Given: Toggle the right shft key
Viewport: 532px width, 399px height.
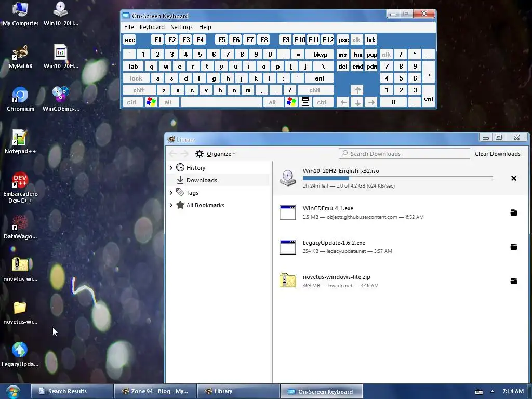Looking at the screenshot, I should point(315,90).
